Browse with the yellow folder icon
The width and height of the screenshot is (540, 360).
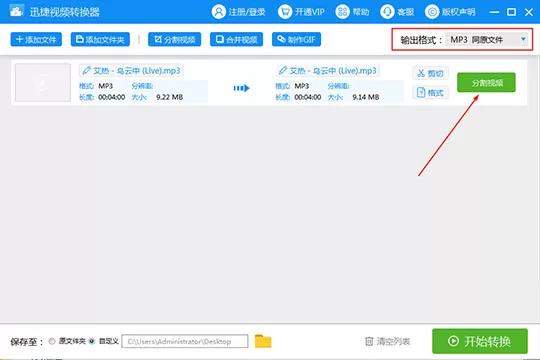tap(263, 341)
